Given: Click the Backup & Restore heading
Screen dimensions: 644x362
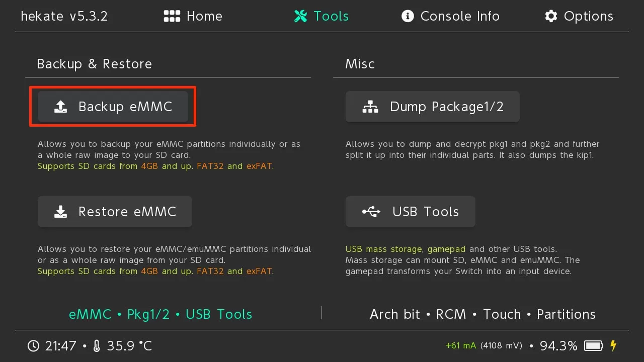Looking at the screenshot, I should pos(94,64).
